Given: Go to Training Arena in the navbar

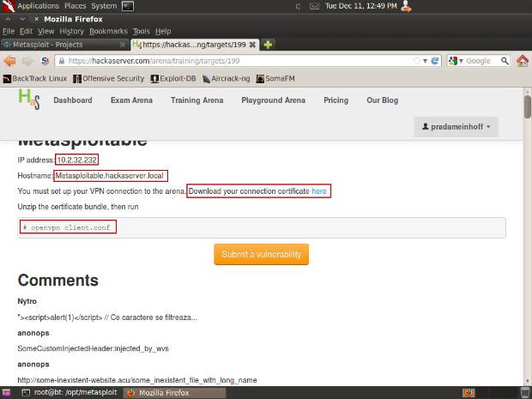Looking at the screenshot, I should click(197, 100).
